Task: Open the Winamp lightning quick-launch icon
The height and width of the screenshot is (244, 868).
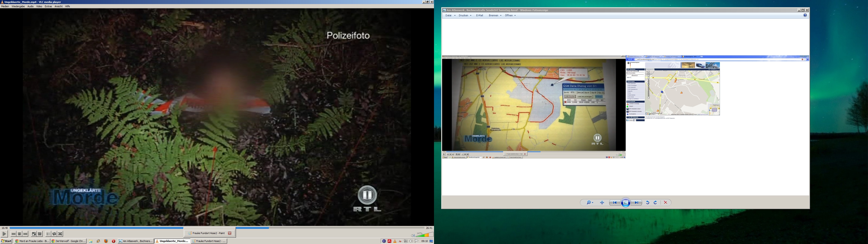Action: pyautogui.click(x=98, y=241)
